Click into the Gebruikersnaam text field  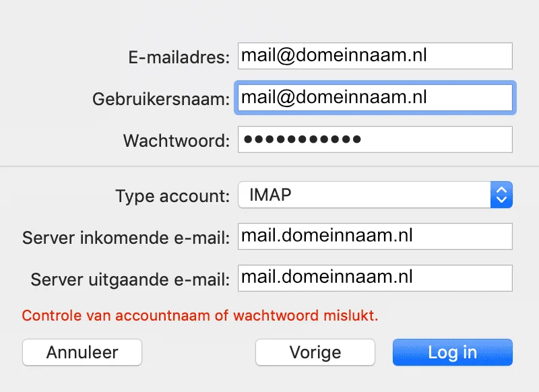pyautogui.click(x=375, y=98)
